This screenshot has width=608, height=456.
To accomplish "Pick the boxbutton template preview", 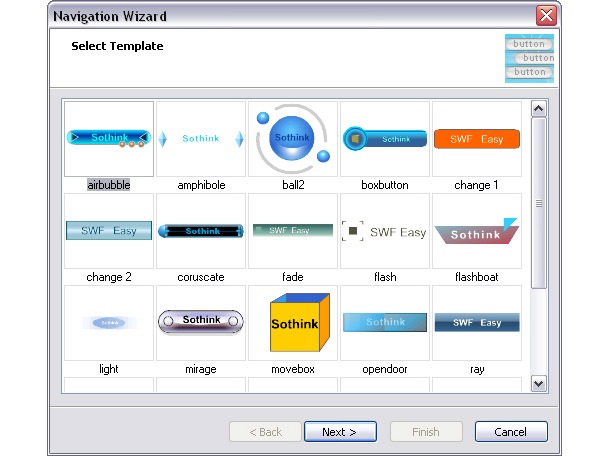I will coord(385,139).
